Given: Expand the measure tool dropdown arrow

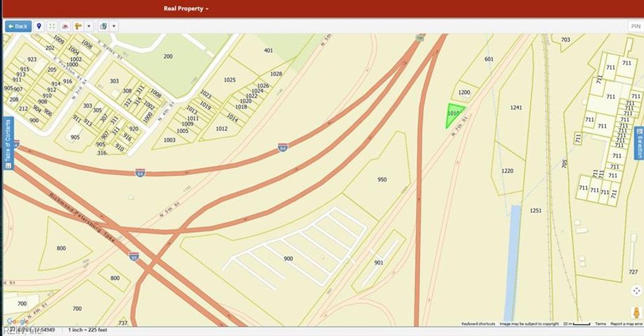Looking at the screenshot, I should (x=89, y=26).
